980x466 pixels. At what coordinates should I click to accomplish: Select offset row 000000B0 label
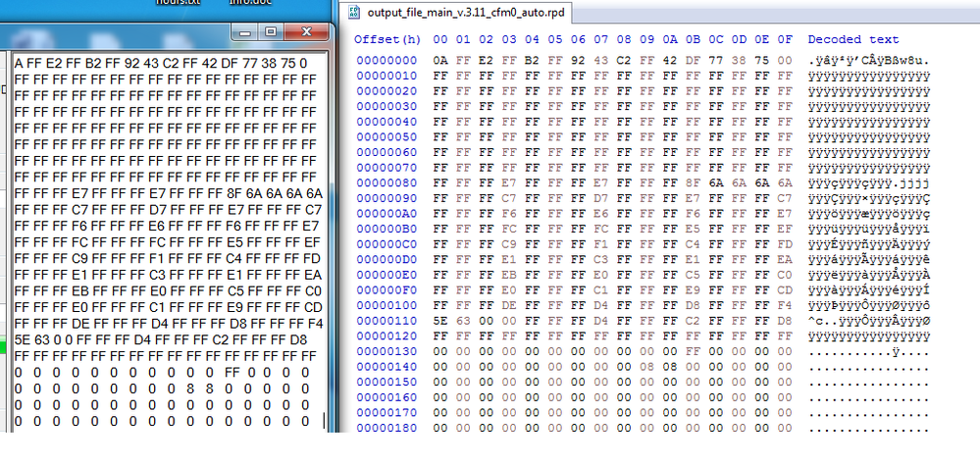click(x=387, y=230)
